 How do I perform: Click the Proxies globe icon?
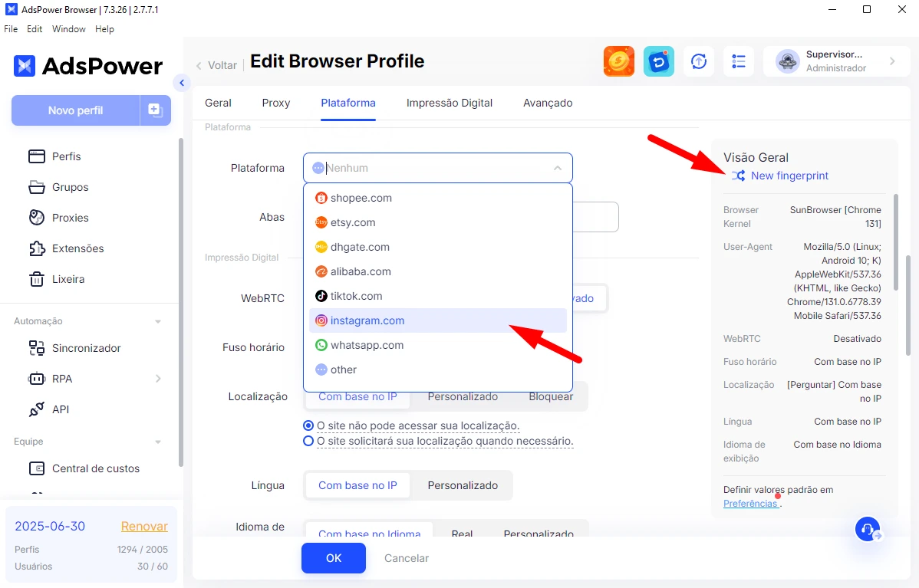36,217
